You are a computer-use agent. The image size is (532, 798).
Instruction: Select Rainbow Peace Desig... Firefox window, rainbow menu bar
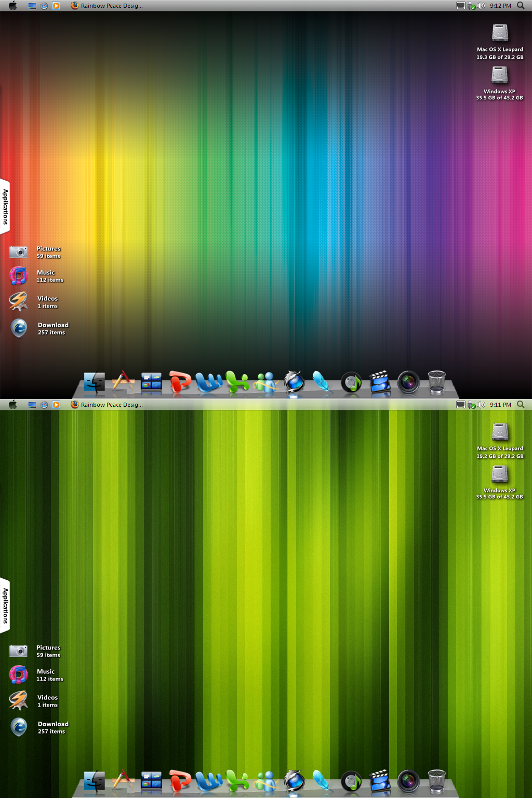107,6
